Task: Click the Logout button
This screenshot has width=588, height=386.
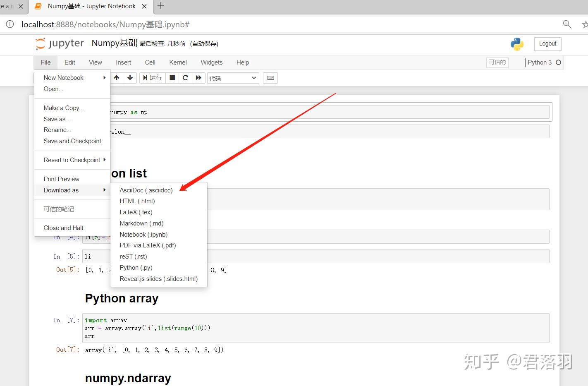Action: 547,43
